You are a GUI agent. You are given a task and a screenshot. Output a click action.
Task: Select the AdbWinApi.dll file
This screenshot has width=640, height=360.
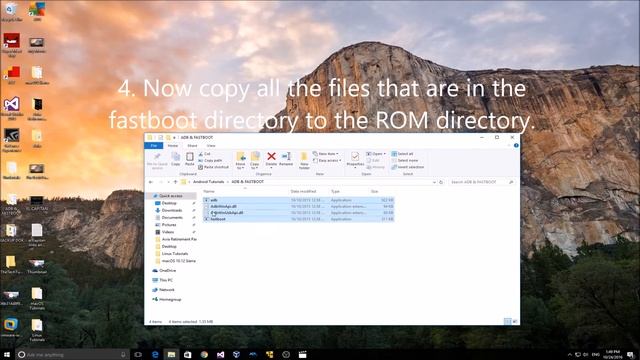pyautogui.click(x=298, y=207)
